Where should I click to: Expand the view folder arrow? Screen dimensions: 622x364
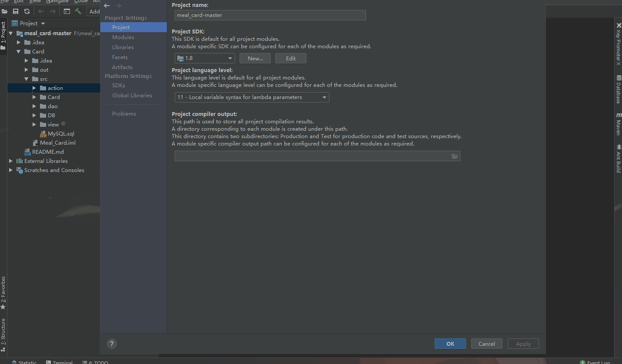[x=34, y=125]
